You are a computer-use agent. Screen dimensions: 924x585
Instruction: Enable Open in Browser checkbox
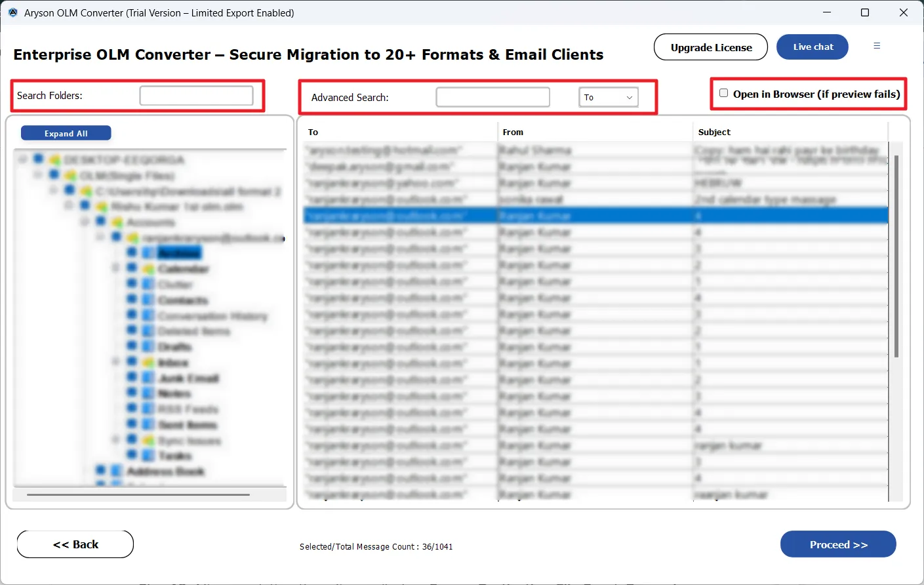(x=724, y=93)
